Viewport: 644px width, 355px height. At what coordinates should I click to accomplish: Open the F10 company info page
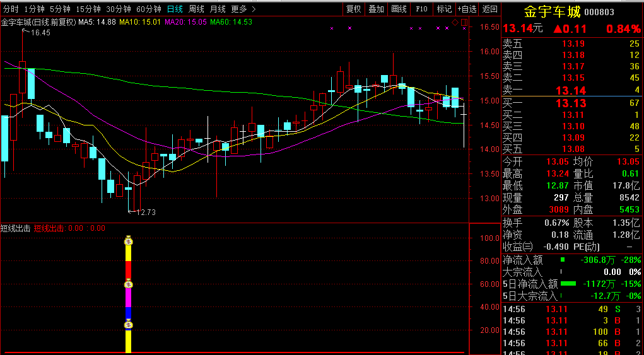pyautogui.click(x=421, y=9)
